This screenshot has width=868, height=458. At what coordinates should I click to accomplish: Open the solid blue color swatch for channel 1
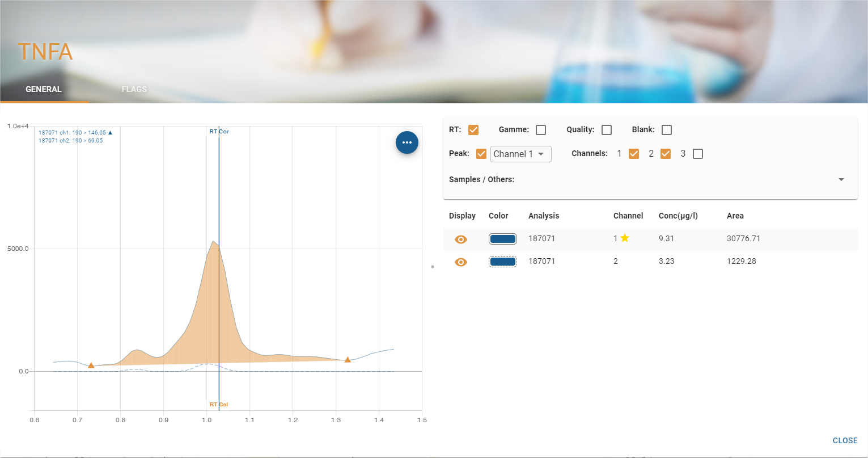pyautogui.click(x=502, y=239)
